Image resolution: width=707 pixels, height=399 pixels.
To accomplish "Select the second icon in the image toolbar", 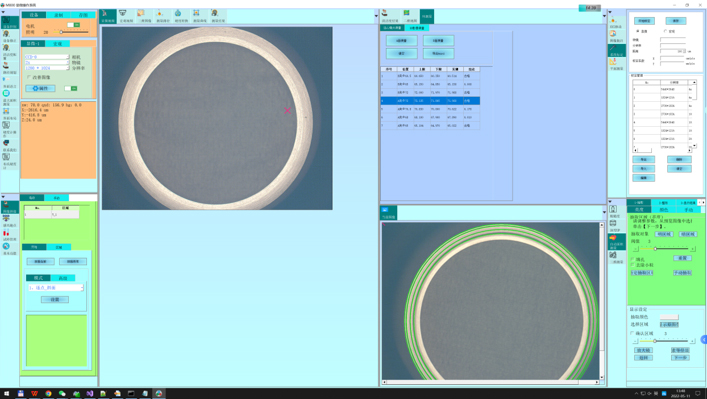I will (123, 14).
